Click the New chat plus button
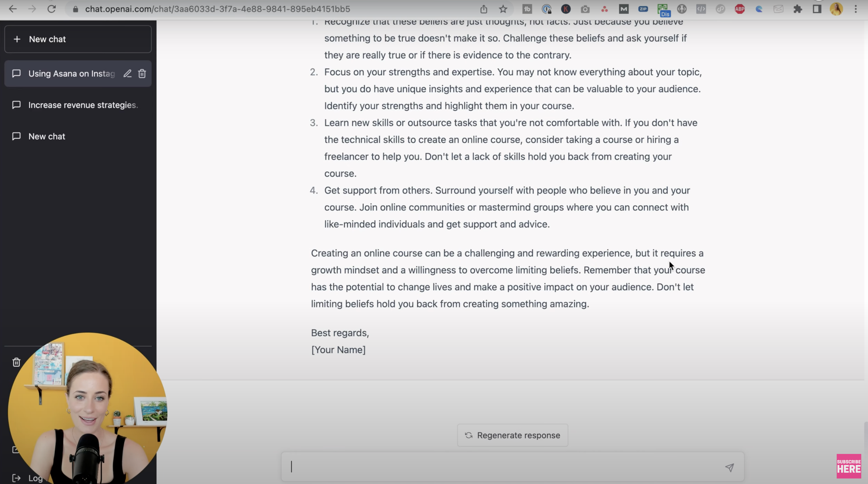868x484 pixels. point(78,39)
